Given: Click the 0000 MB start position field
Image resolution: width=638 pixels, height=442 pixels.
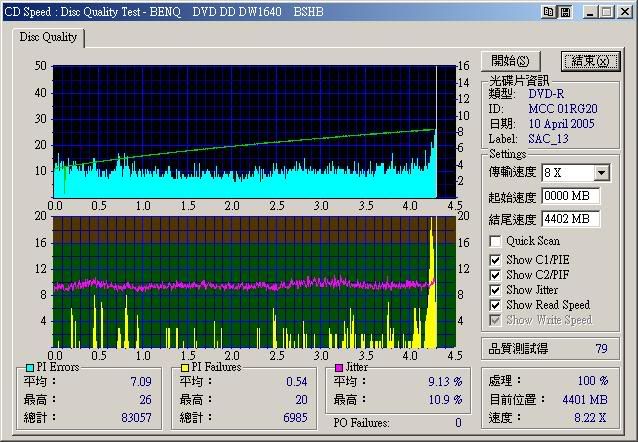Looking at the screenshot, I should coord(570,196).
